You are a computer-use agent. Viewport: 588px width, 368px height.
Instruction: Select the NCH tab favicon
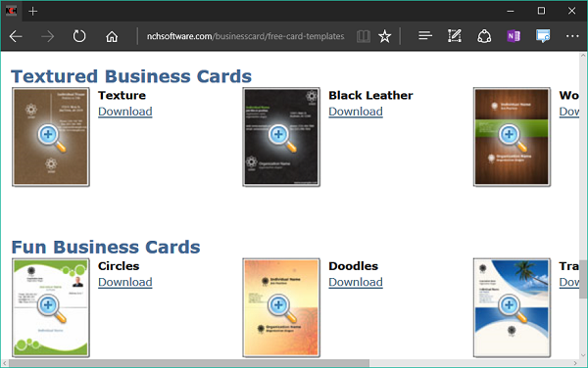[11, 11]
